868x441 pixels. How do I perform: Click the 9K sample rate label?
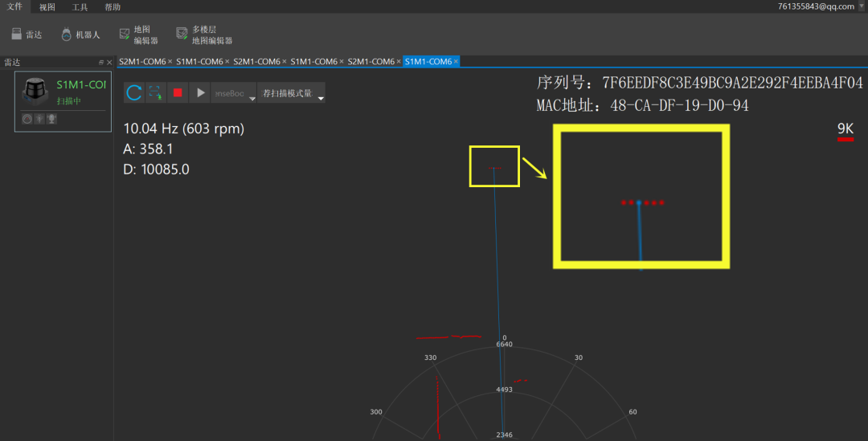tap(845, 129)
